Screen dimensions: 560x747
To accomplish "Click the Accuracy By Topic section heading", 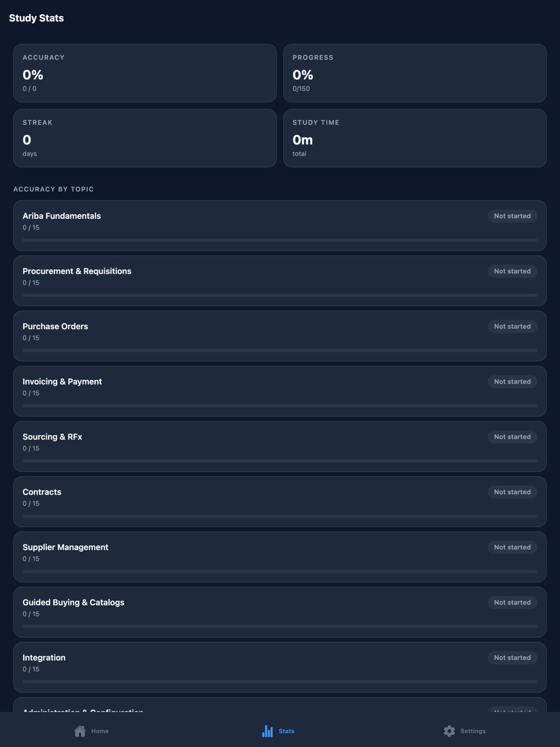I will click(54, 189).
